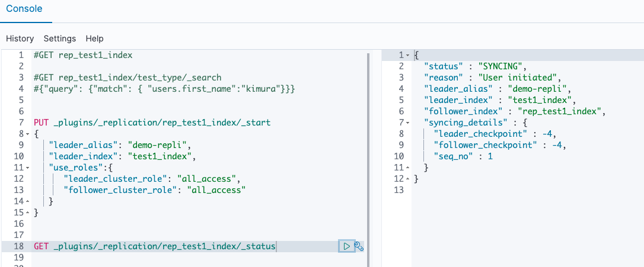The height and width of the screenshot is (267, 644).
Task: Click the "follower_checkpoint" : -4 line
Action: [x=500, y=145]
